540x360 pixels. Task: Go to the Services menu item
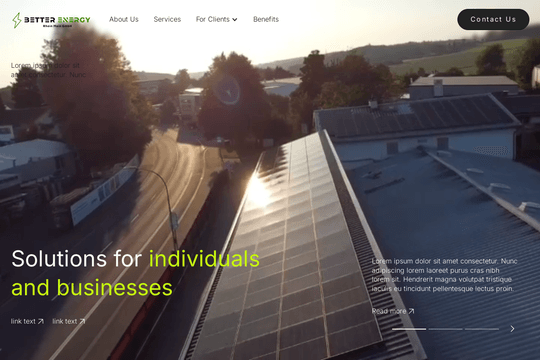click(x=167, y=19)
